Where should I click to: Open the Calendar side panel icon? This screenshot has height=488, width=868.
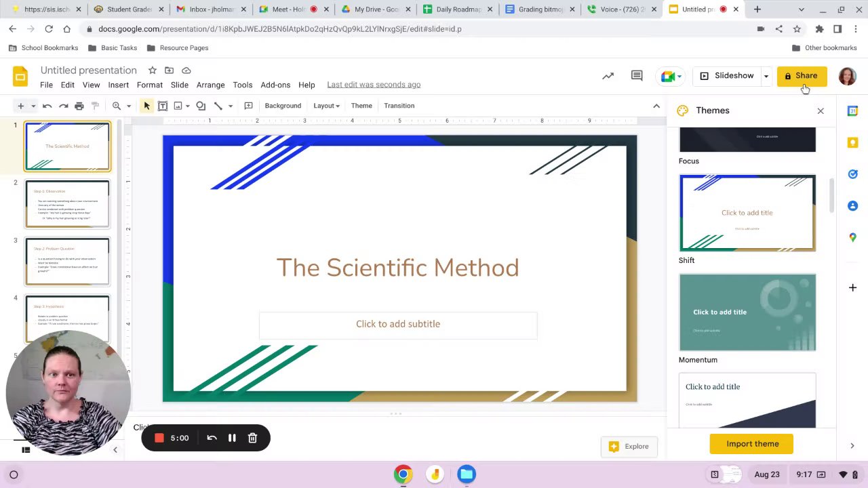coord(852,111)
